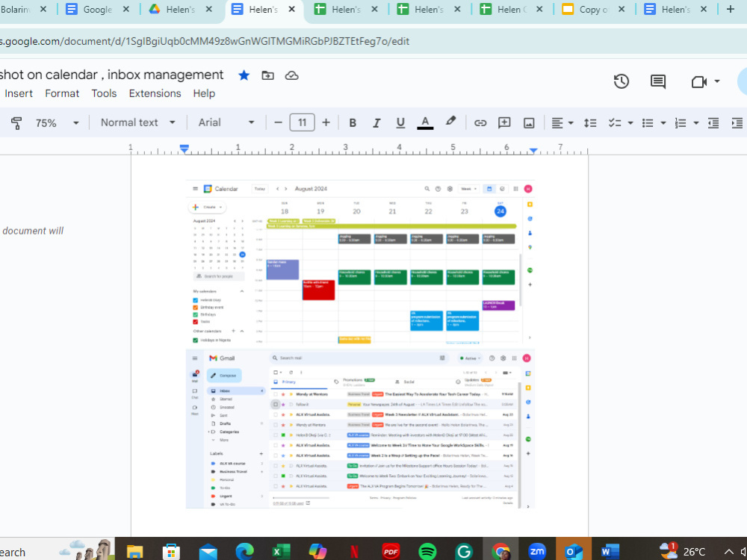Close the Google Docs browser tab
The width and height of the screenshot is (747, 560).
(x=125, y=9)
